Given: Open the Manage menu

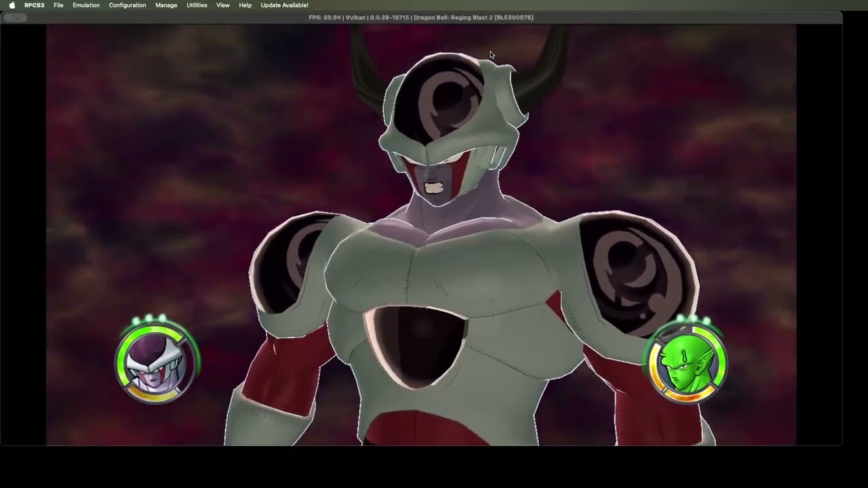Looking at the screenshot, I should (166, 5).
